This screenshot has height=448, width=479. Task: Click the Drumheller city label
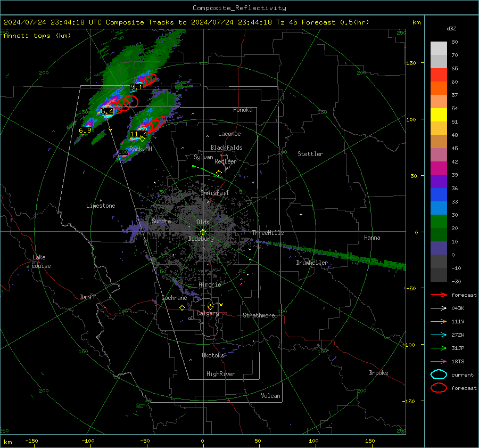point(312,263)
